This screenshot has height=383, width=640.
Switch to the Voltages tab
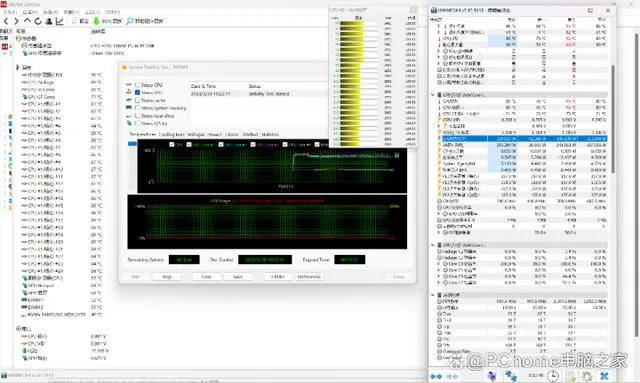196,134
